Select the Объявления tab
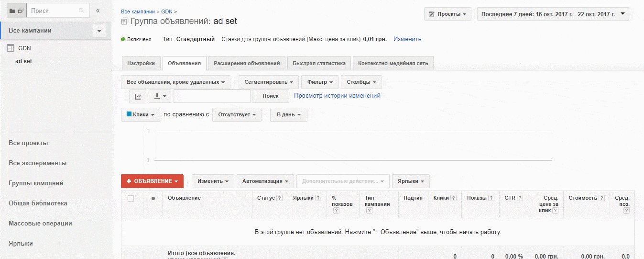 click(185, 63)
